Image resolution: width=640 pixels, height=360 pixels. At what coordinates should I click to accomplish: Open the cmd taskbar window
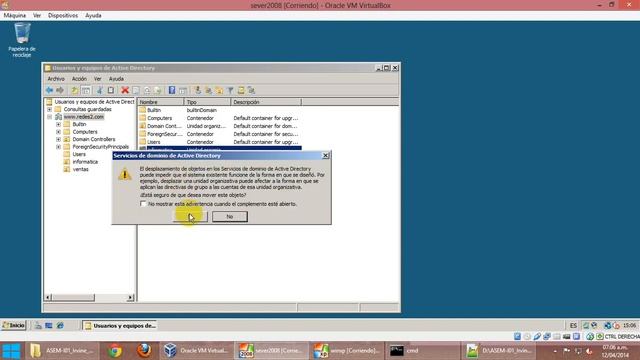(422, 351)
